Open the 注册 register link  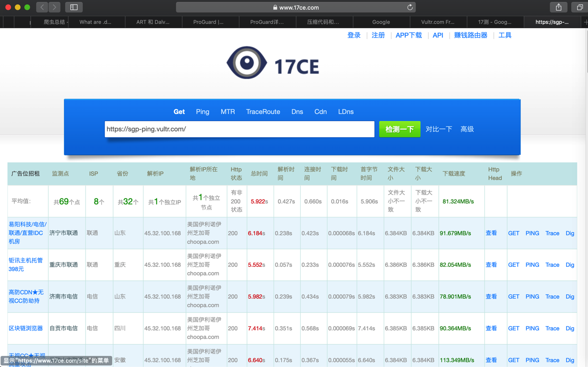(x=378, y=35)
